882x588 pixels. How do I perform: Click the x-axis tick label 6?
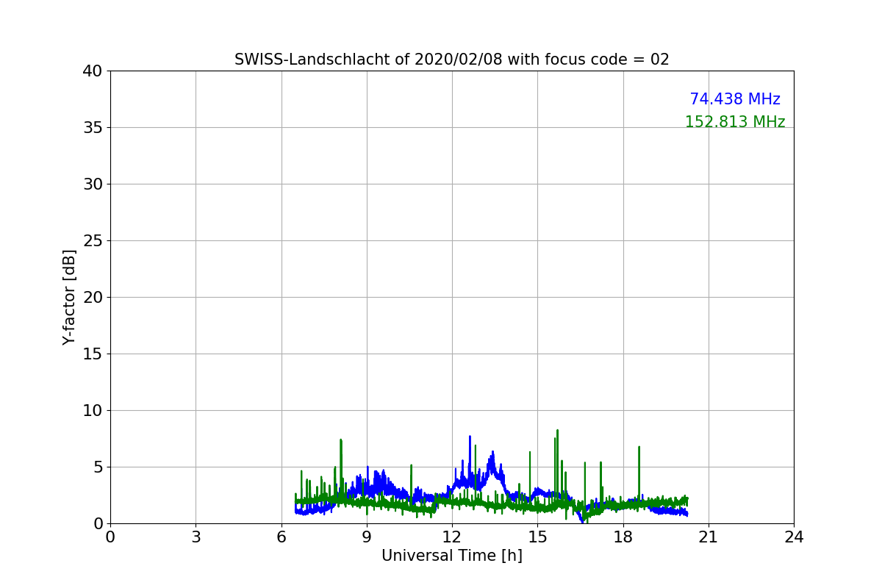click(x=282, y=537)
